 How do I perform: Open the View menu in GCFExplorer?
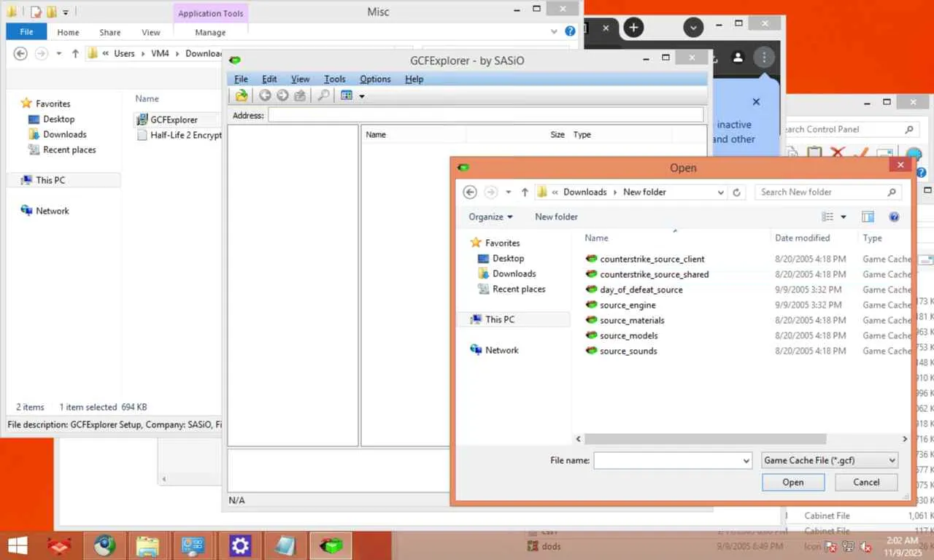coord(300,79)
